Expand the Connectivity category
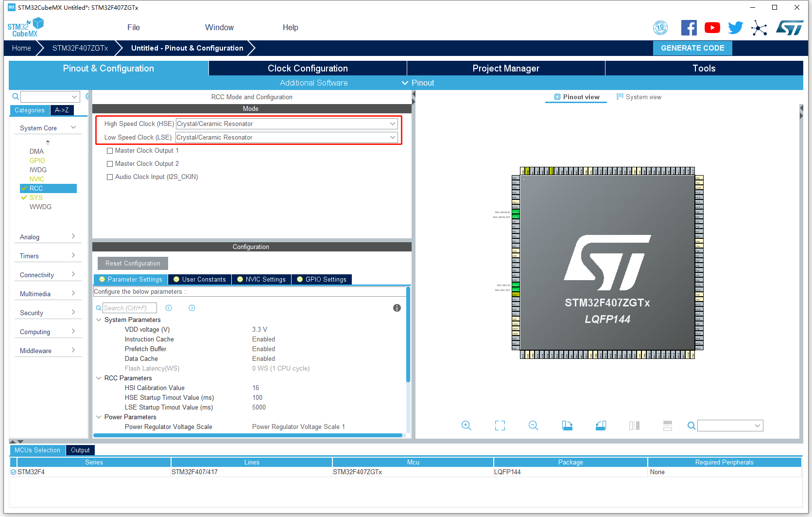The image size is (812, 517). coord(48,275)
